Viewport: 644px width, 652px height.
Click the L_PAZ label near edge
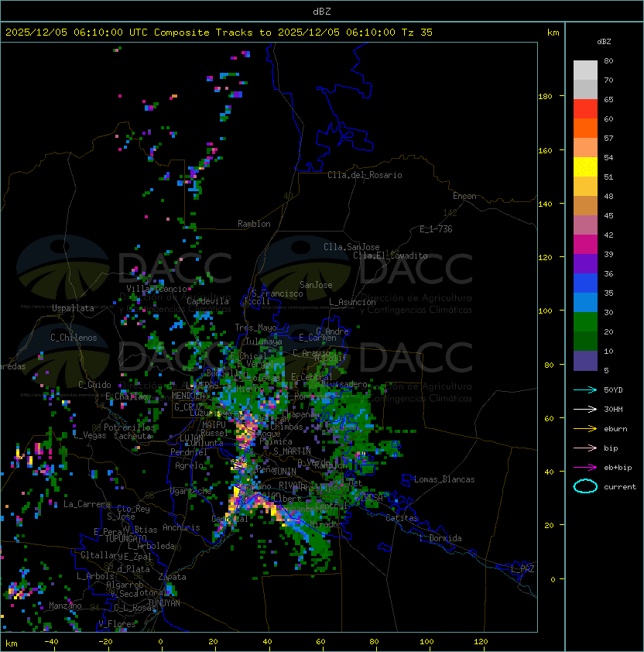[522, 569]
